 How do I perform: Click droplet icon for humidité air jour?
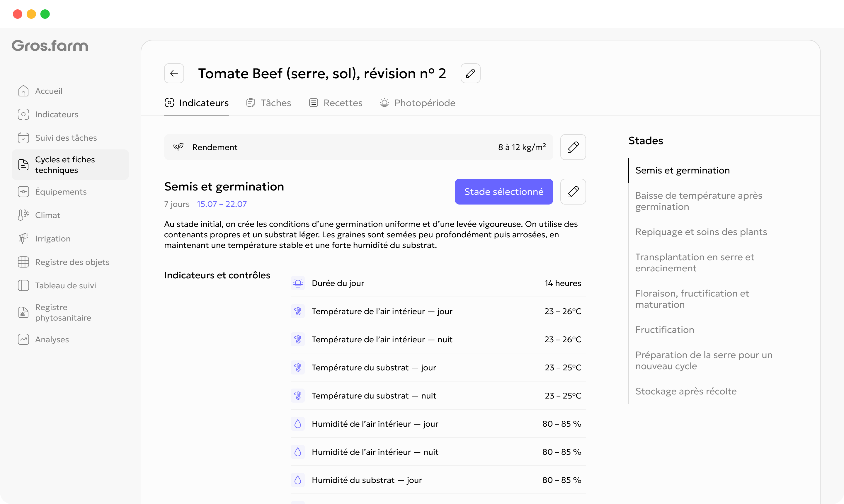point(298,424)
